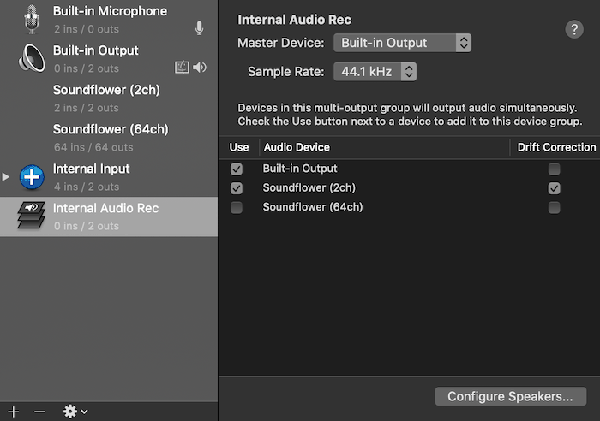Image resolution: width=600 pixels, height=421 pixels.
Task: Expand the Internal Input disclosure triangle
Action: point(6,177)
